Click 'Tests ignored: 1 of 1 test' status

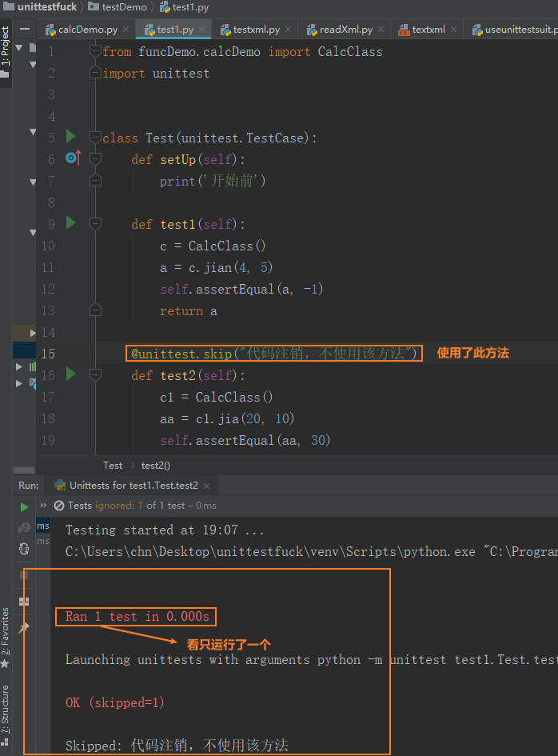click(127, 506)
